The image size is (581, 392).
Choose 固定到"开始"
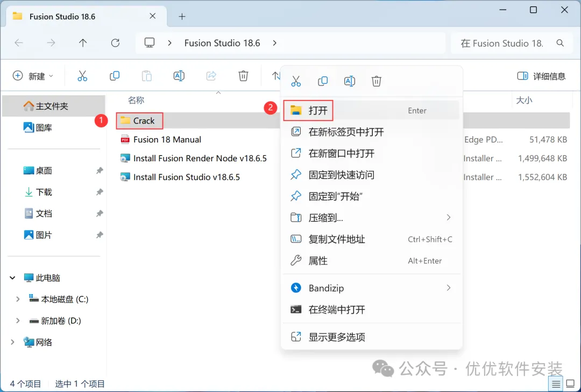(x=372, y=196)
